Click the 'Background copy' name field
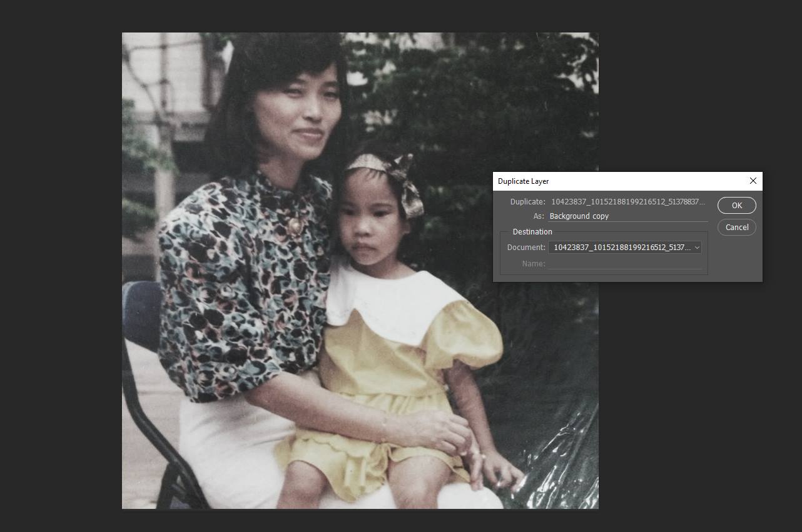The height and width of the screenshot is (532, 802). pyautogui.click(x=627, y=216)
